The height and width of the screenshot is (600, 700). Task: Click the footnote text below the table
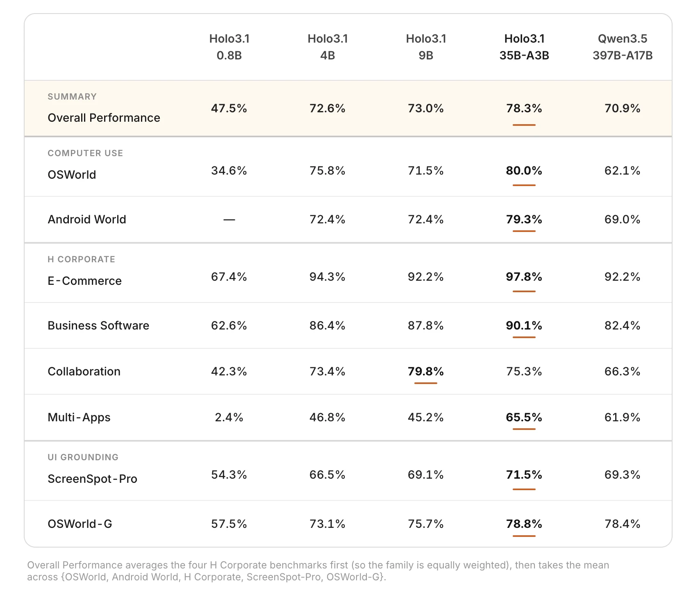318,571
